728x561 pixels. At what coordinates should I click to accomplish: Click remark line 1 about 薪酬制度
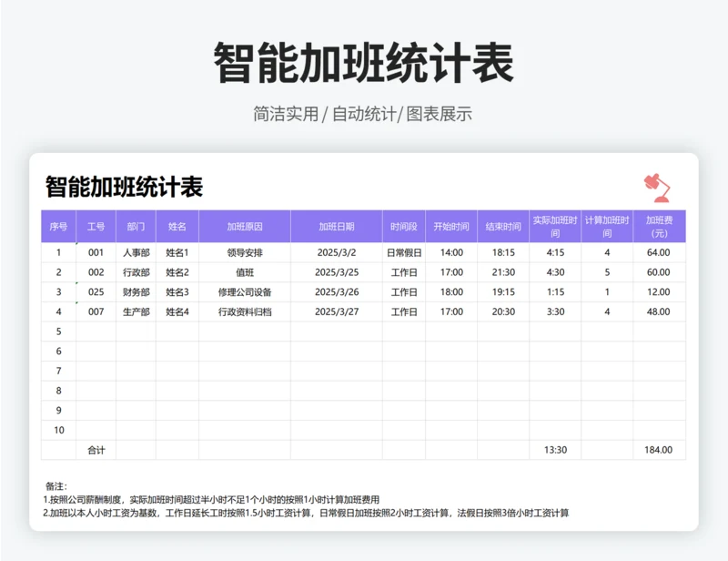pos(211,500)
